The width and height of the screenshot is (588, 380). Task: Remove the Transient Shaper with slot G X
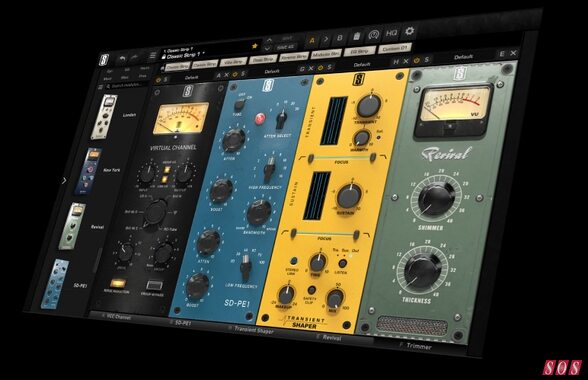coord(311,69)
